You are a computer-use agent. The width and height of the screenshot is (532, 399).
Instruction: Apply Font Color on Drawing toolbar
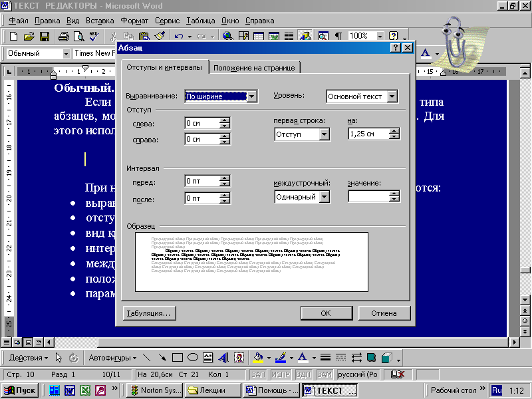click(303, 358)
